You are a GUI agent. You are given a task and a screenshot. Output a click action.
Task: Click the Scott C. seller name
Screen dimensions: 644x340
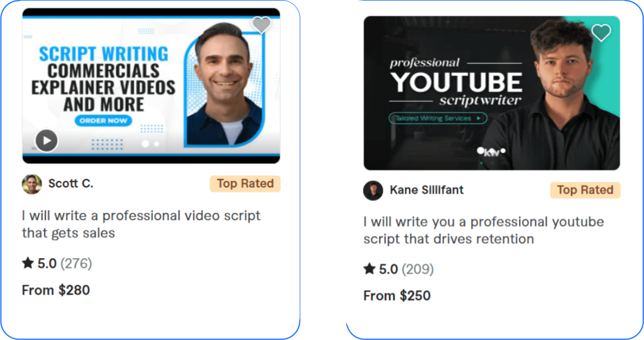click(x=71, y=184)
